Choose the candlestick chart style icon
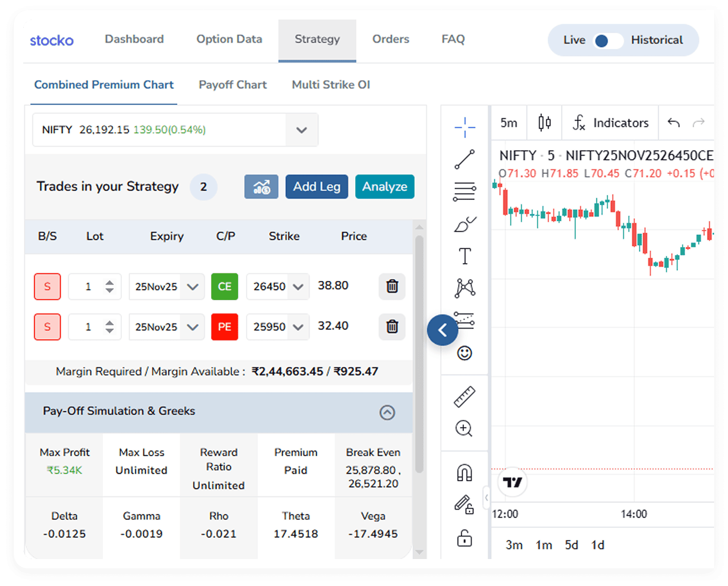This screenshot has height=586, width=728. [544, 123]
